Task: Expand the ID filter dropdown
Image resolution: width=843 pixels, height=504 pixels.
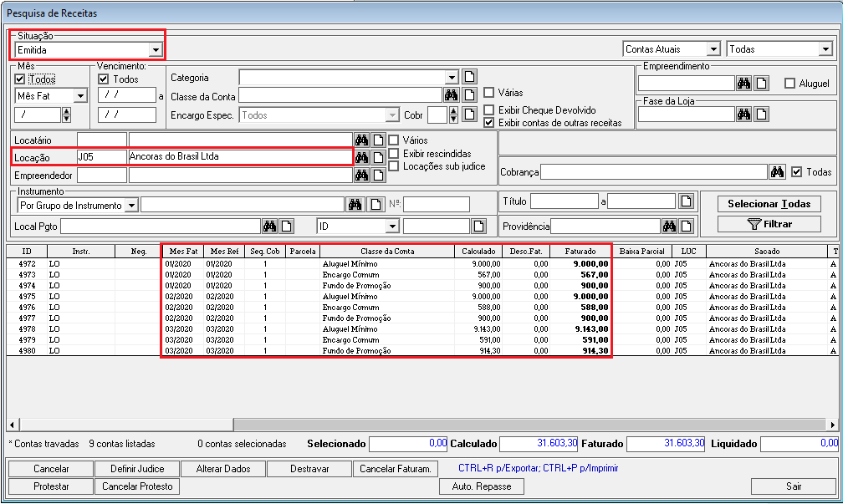Action: pyautogui.click(x=392, y=227)
